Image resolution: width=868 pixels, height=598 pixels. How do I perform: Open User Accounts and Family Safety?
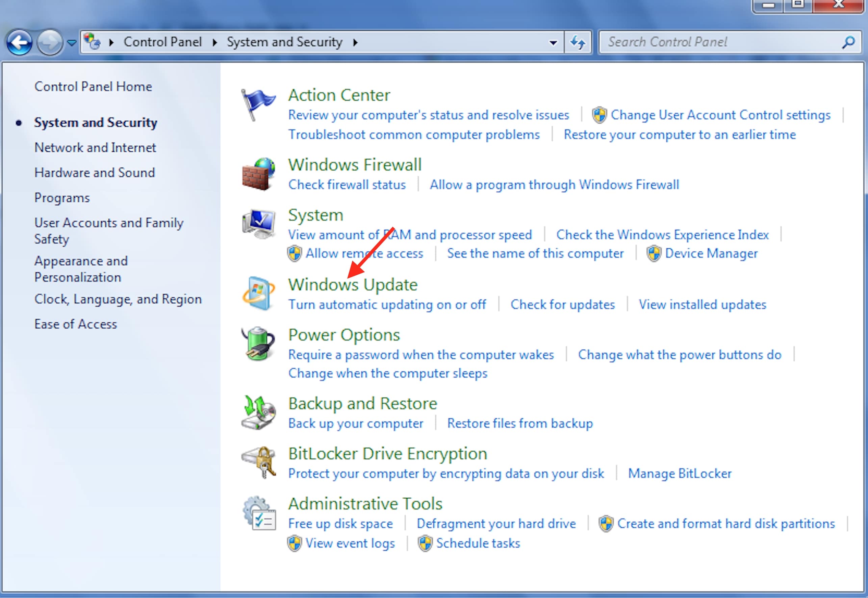(x=109, y=231)
